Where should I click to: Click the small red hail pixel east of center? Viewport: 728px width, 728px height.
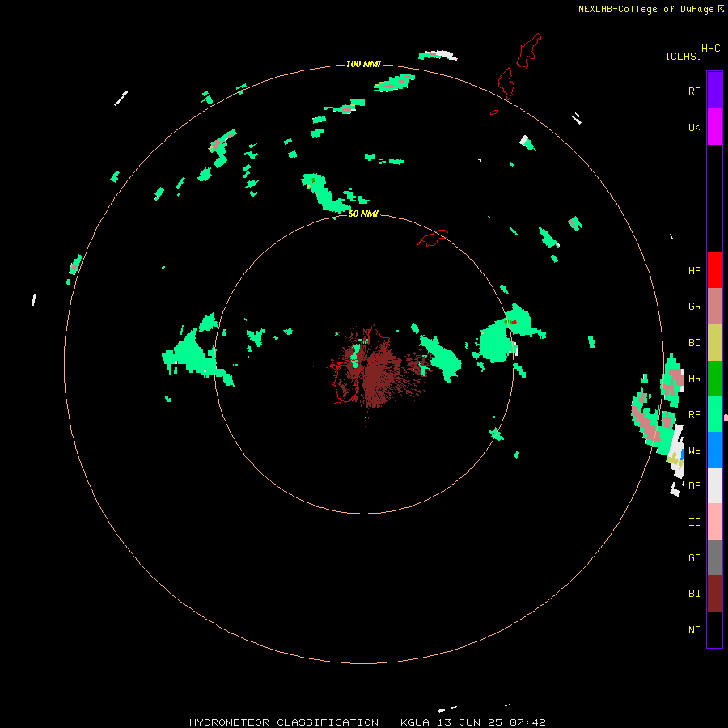click(x=514, y=322)
